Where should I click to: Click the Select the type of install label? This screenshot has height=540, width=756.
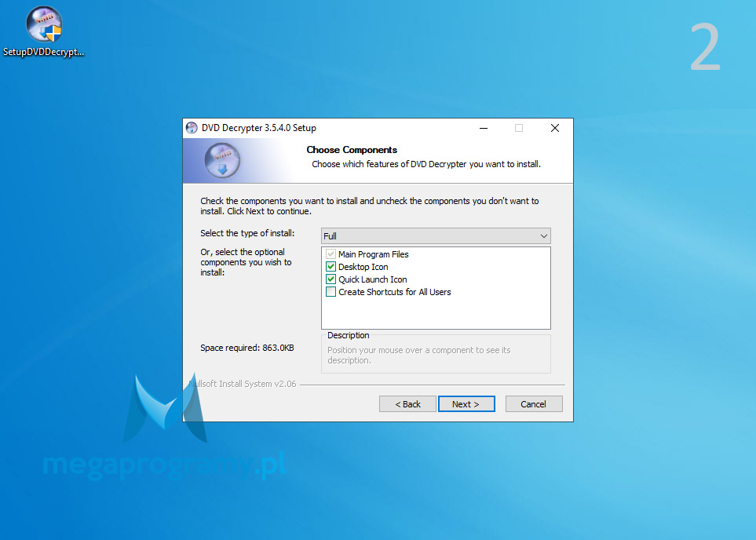[247, 233]
